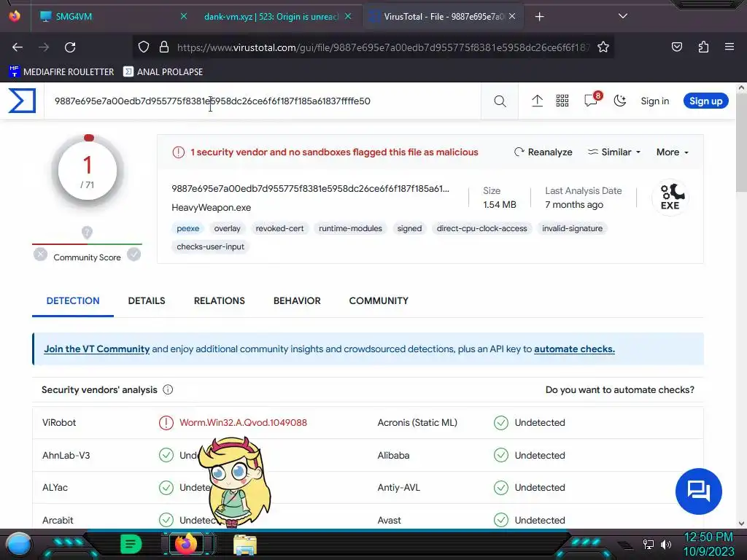
Task: Switch to the BEHAVIOR tab
Action: tap(297, 301)
